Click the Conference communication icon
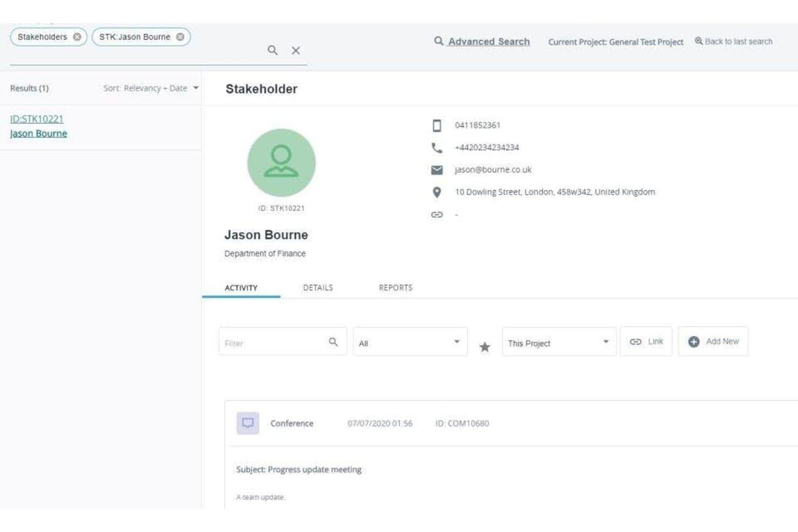The width and height of the screenshot is (798, 532). coord(248,423)
